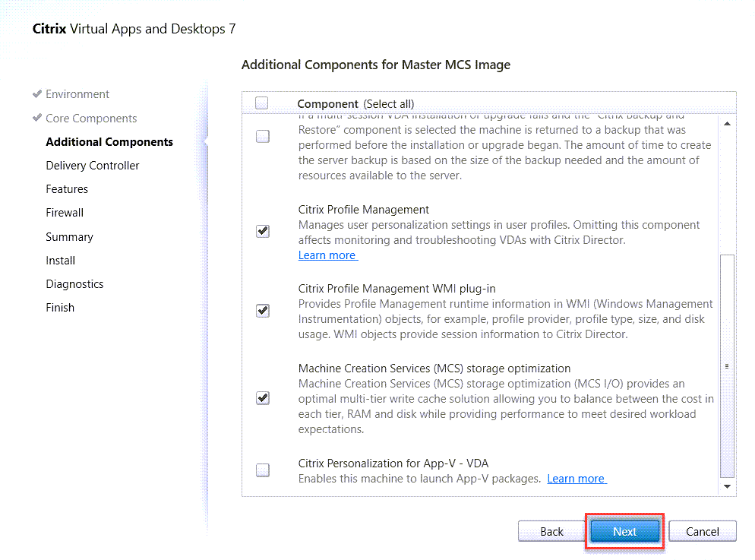755x560 pixels.
Task: Uncheck MCS storage optimization checkbox
Action: 263,398
